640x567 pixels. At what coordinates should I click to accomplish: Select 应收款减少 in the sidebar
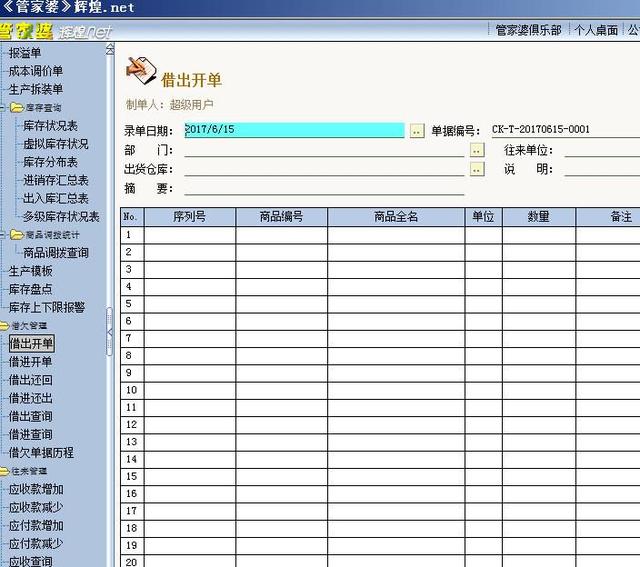point(36,507)
